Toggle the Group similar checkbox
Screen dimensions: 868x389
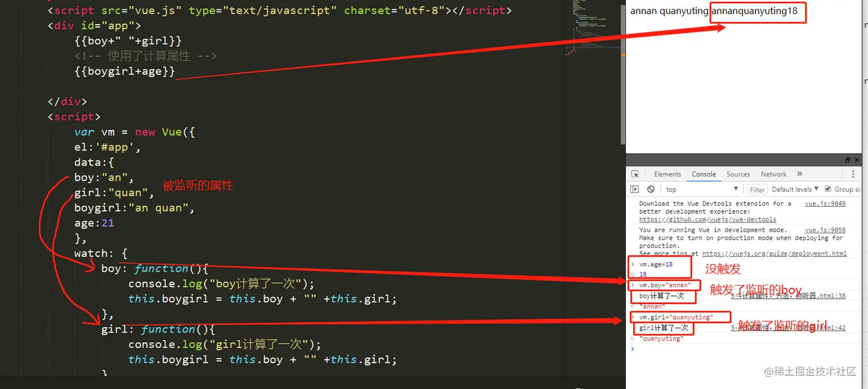(828, 188)
